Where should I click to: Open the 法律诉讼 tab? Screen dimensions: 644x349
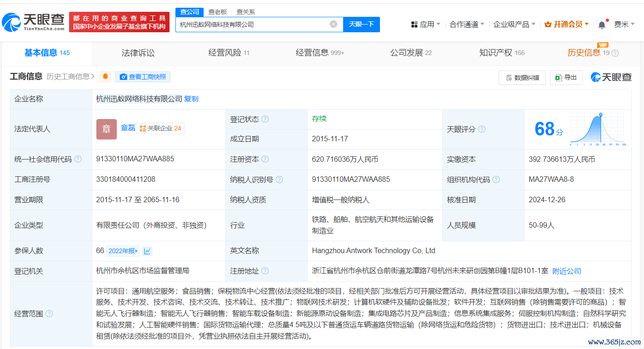pos(138,53)
